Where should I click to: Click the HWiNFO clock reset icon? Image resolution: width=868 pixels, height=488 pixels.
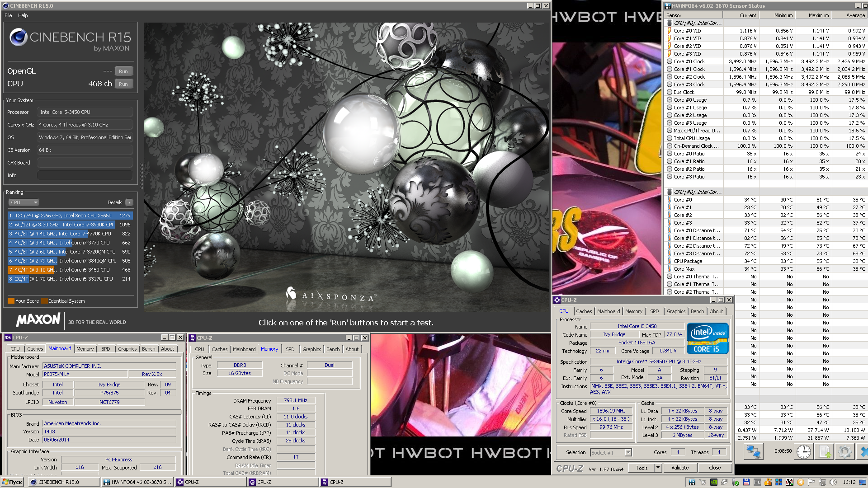803,452
